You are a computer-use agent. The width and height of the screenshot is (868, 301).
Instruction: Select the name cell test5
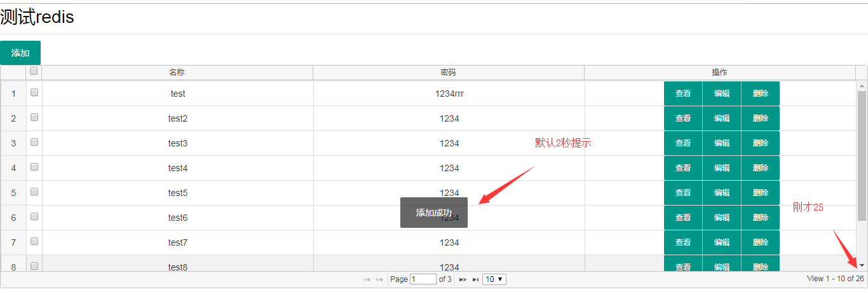click(178, 193)
